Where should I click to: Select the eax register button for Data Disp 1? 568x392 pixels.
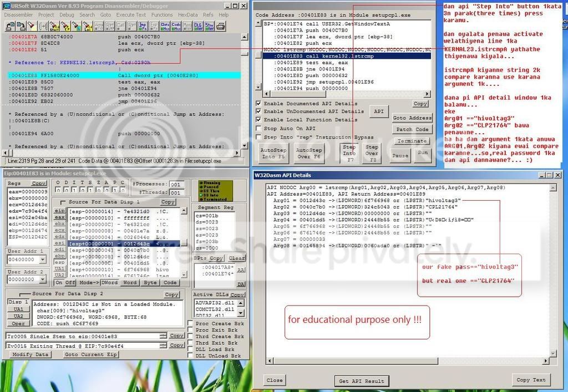[60, 217]
